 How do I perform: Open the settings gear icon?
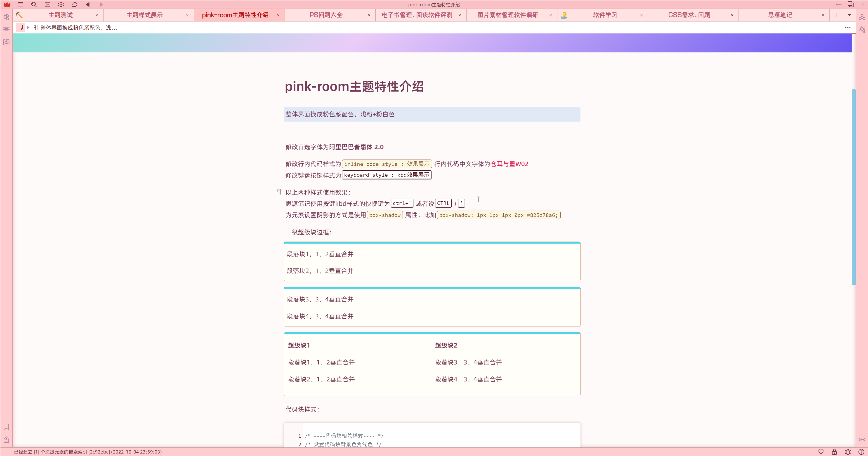[x=61, y=5]
